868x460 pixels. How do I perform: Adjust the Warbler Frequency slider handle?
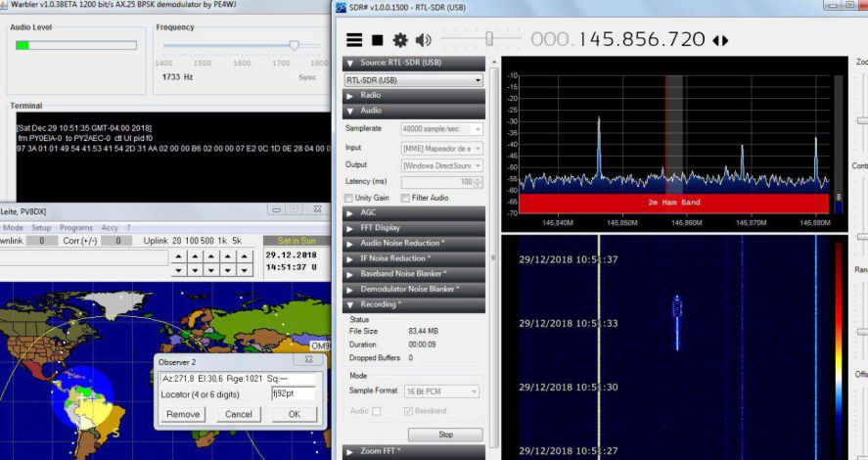point(293,45)
